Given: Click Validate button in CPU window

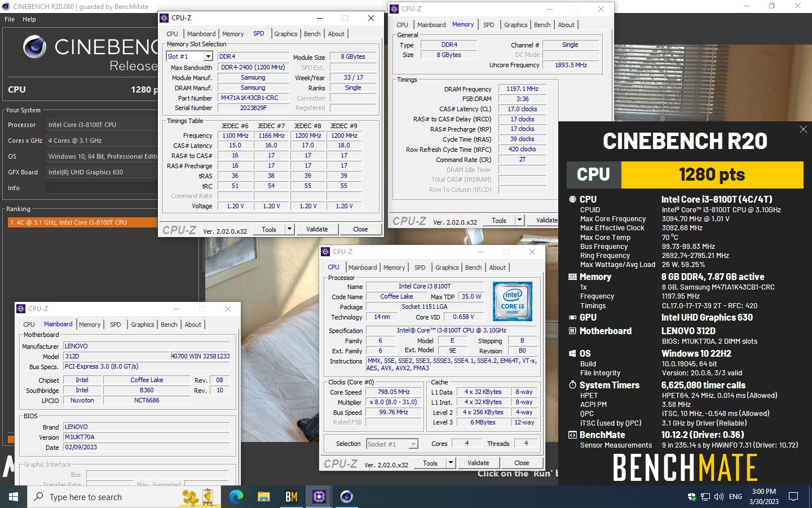Looking at the screenshot, I should coord(478,463).
